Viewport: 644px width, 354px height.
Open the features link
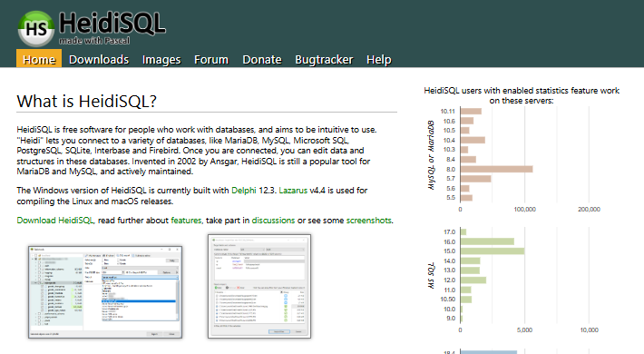tap(186, 221)
